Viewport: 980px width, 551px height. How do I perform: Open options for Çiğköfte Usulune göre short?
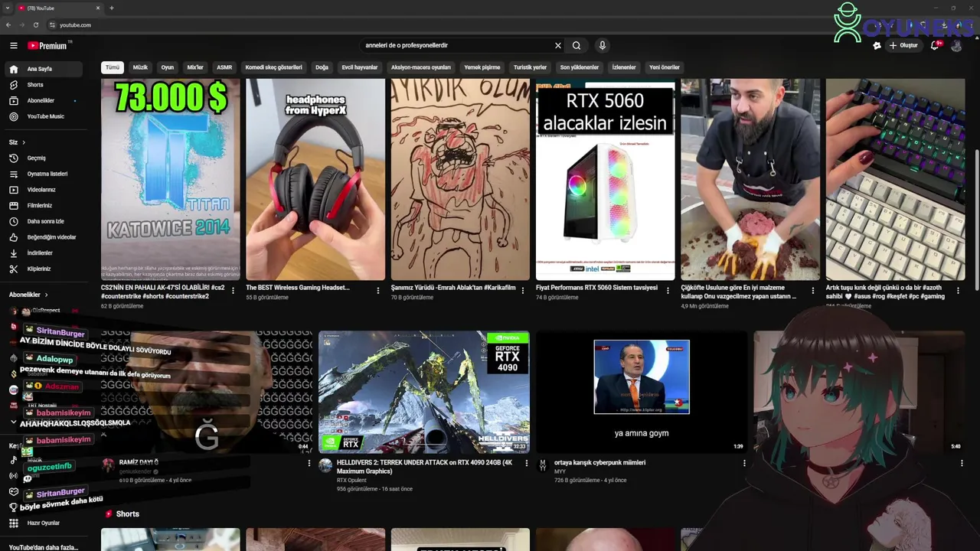coord(813,291)
